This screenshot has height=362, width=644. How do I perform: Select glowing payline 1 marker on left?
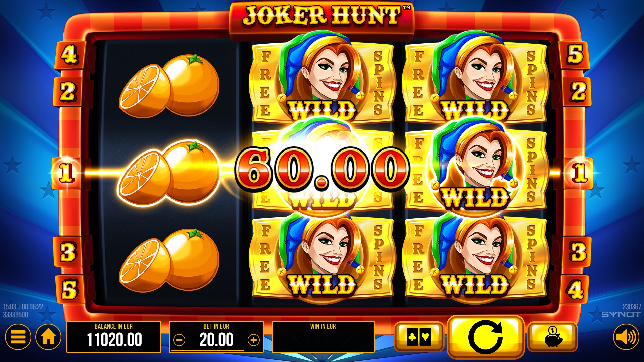pos(66,173)
